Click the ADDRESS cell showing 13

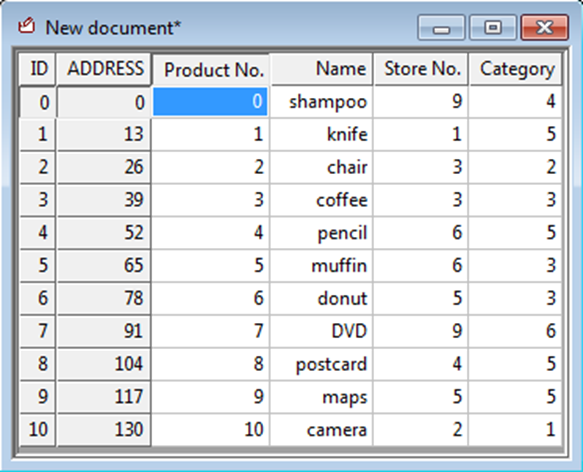(x=104, y=135)
